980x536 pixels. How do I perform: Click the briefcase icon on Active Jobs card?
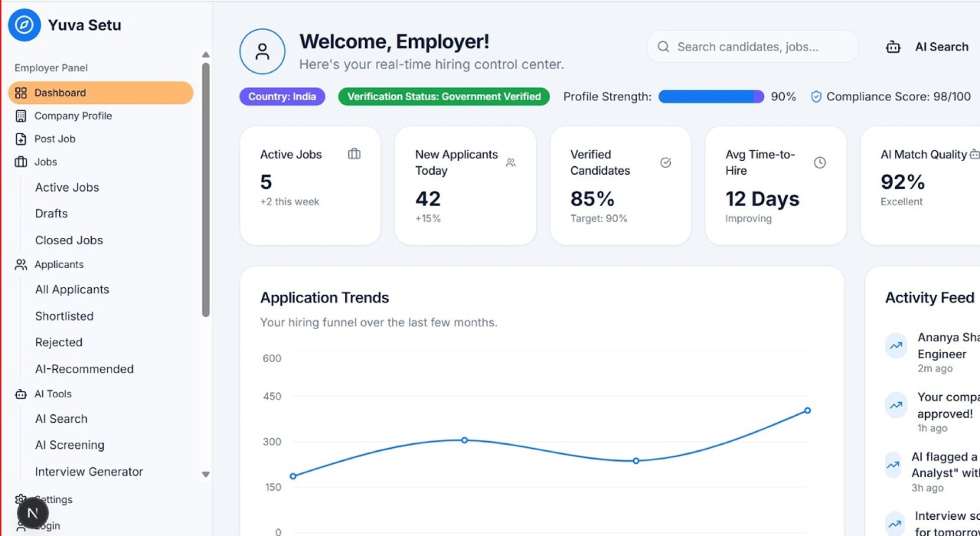point(354,154)
